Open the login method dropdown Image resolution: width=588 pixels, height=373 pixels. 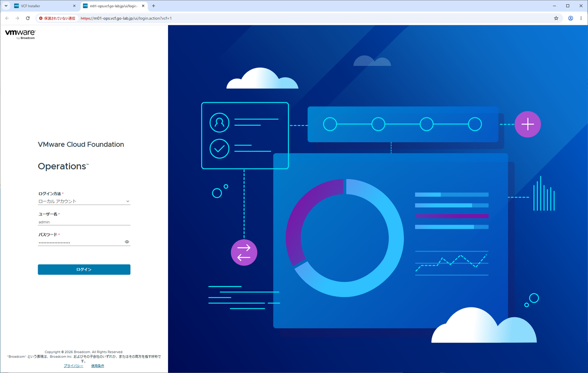coord(84,201)
